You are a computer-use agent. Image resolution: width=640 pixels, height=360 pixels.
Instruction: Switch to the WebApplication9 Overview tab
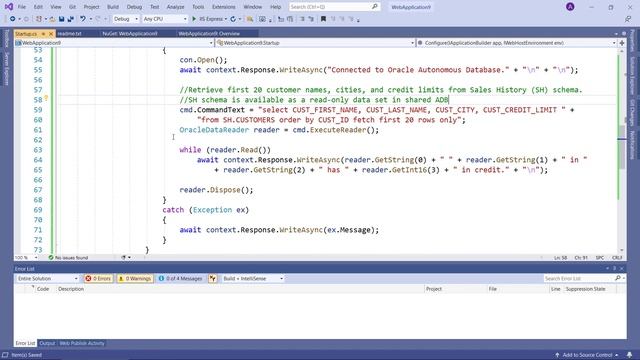[209, 33]
